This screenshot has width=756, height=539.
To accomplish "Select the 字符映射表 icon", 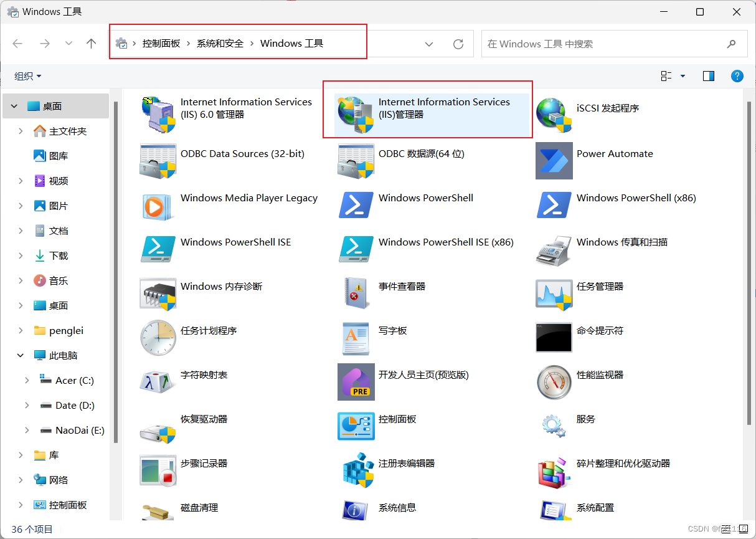I will [158, 381].
